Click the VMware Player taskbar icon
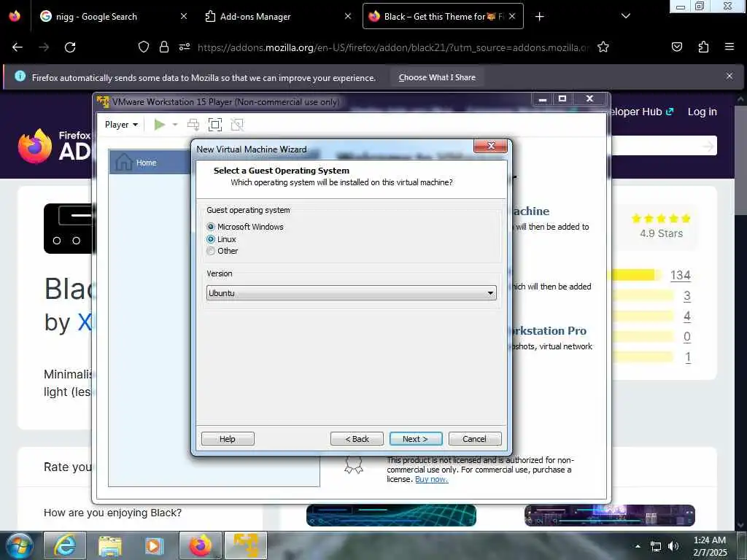Screen dimensions: 747x560 tap(246, 545)
